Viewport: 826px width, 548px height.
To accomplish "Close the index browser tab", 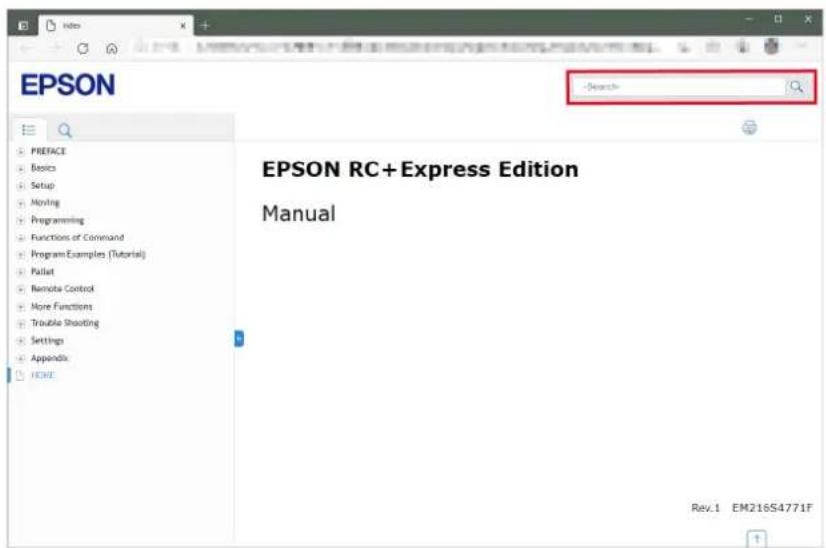I will tap(183, 25).
